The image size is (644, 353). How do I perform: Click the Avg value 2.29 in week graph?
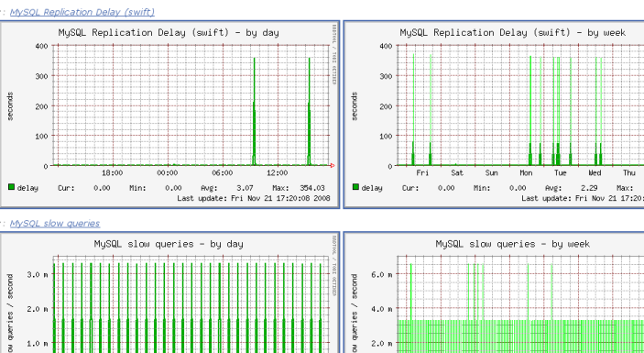pyautogui.click(x=589, y=188)
